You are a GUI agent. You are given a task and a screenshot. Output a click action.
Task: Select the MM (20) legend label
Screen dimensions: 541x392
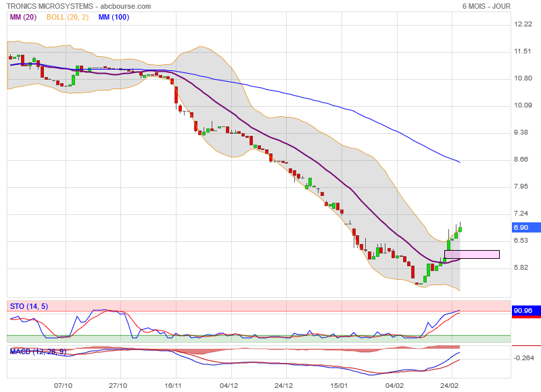point(23,17)
